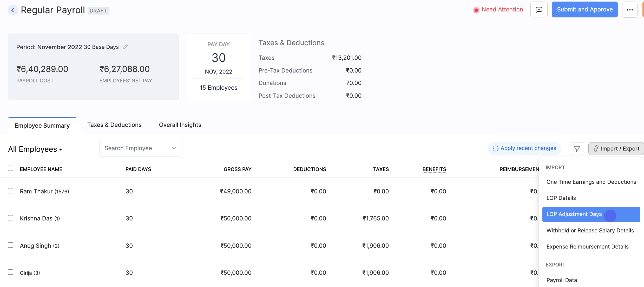Select the Krishna Das row checkbox
The width and height of the screenshot is (644, 287).
11,218
